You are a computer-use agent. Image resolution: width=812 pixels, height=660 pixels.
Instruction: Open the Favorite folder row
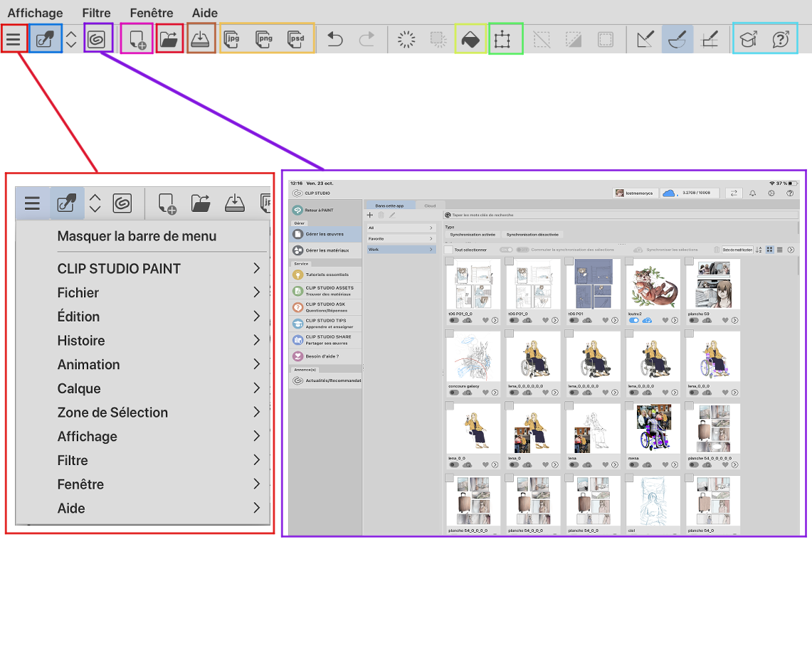[400, 239]
